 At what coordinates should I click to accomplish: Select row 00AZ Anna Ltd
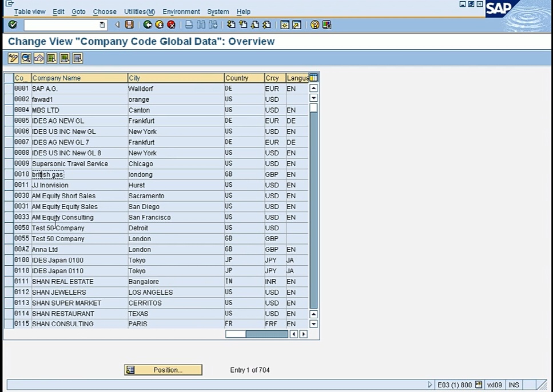tap(9, 249)
